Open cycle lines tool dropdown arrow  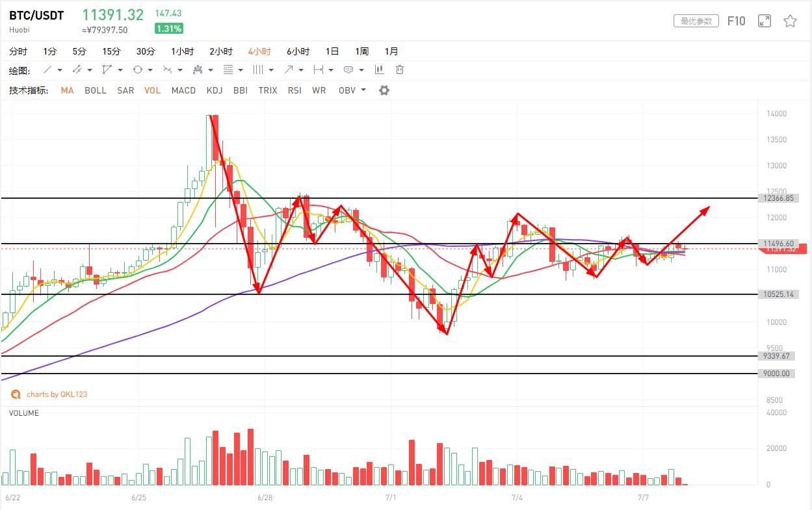point(271,70)
